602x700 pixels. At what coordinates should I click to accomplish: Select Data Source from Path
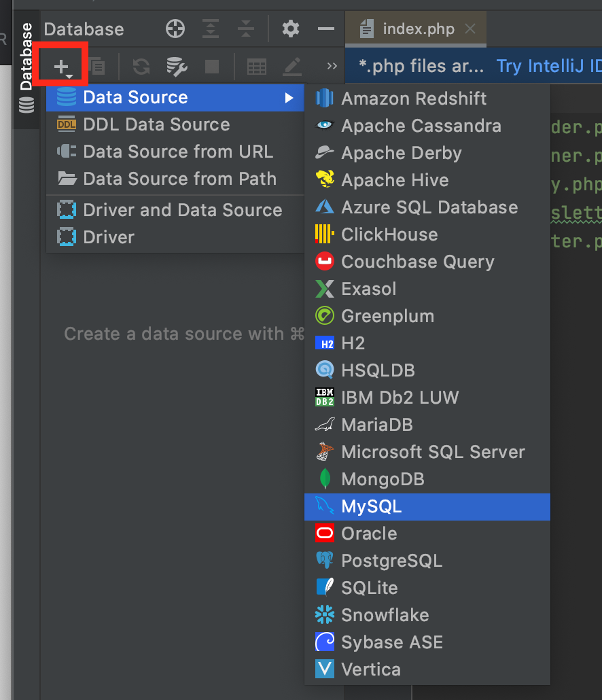tap(175, 179)
